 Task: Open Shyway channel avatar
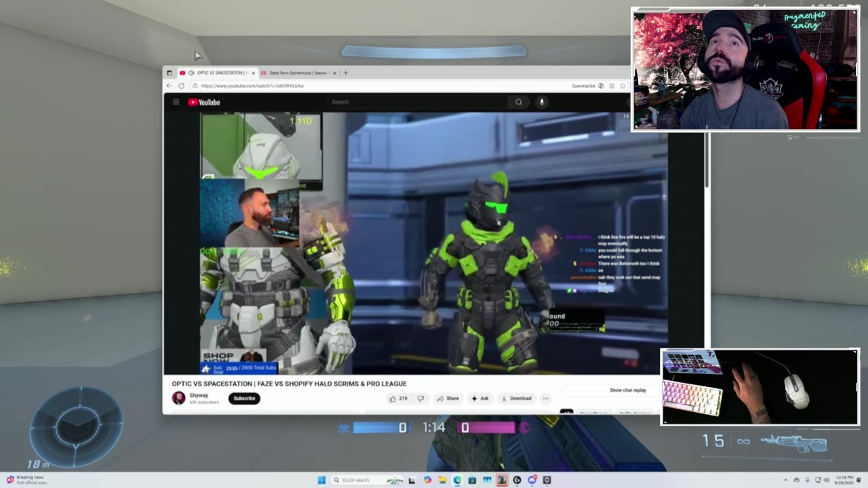click(x=178, y=399)
